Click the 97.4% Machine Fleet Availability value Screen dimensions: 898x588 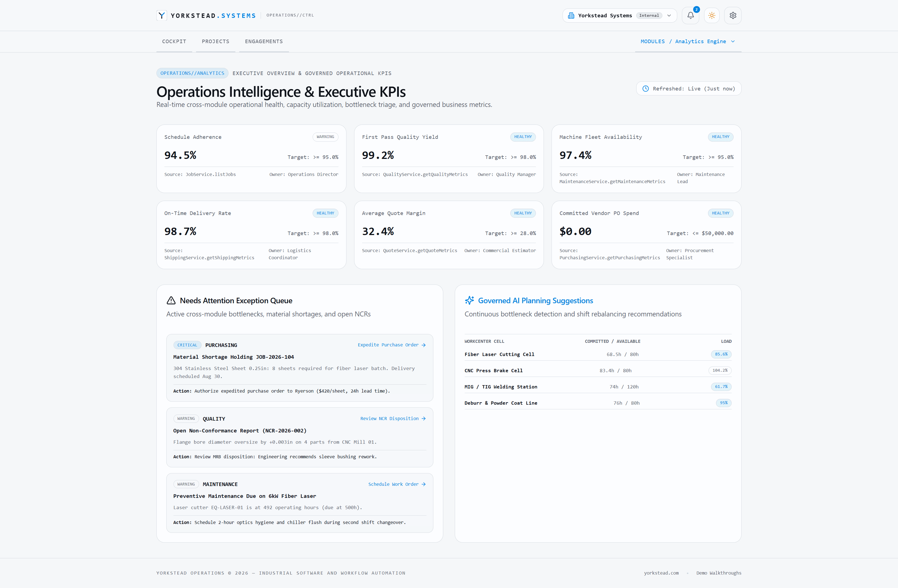pyautogui.click(x=575, y=155)
